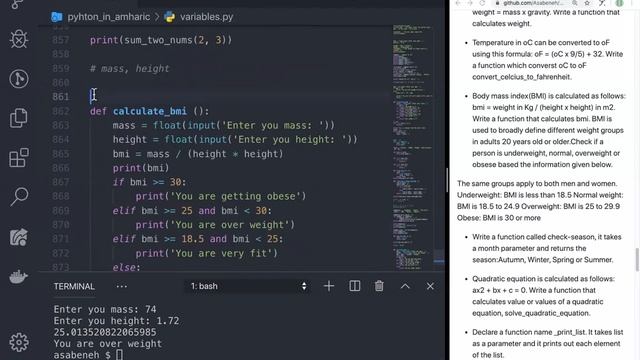Open the Git source control icon
Viewport: 640px width, 360px height.
(x=19, y=78)
